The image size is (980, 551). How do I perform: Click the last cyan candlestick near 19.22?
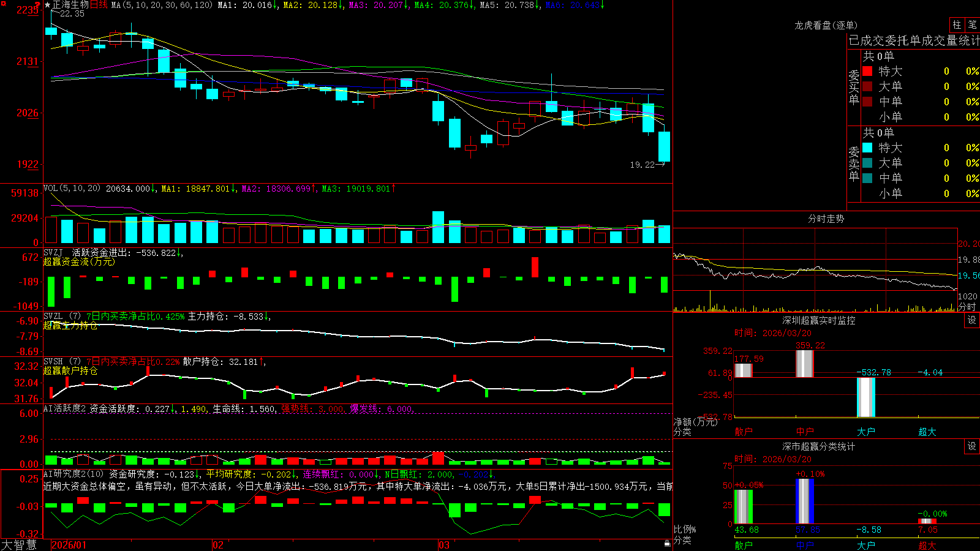[x=664, y=146]
